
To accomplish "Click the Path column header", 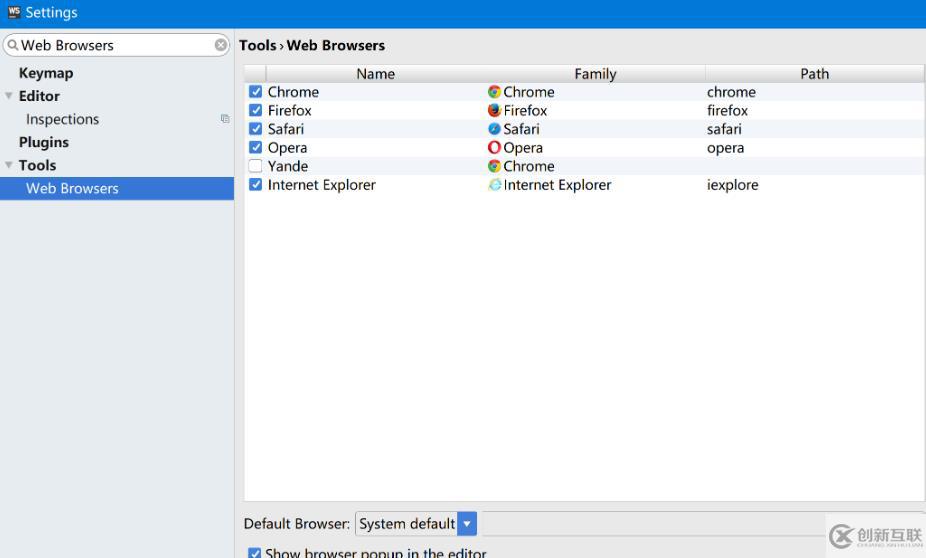I will pyautogui.click(x=814, y=74).
